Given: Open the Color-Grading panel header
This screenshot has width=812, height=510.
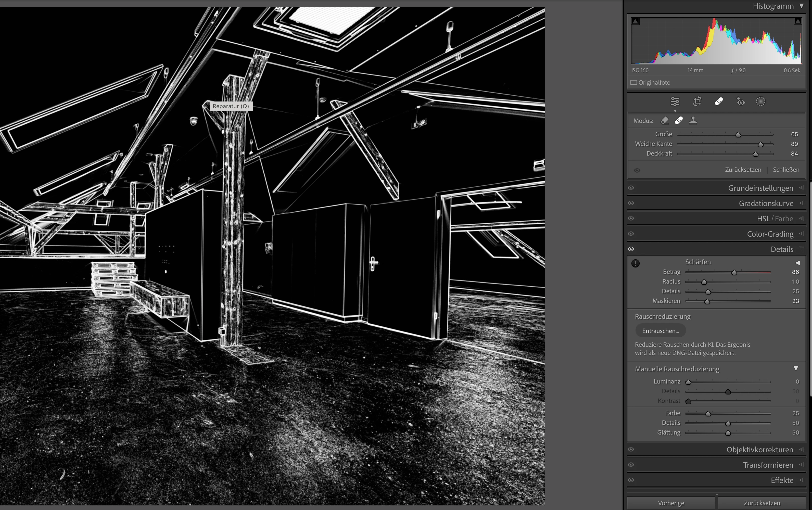Looking at the screenshot, I should coord(770,234).
